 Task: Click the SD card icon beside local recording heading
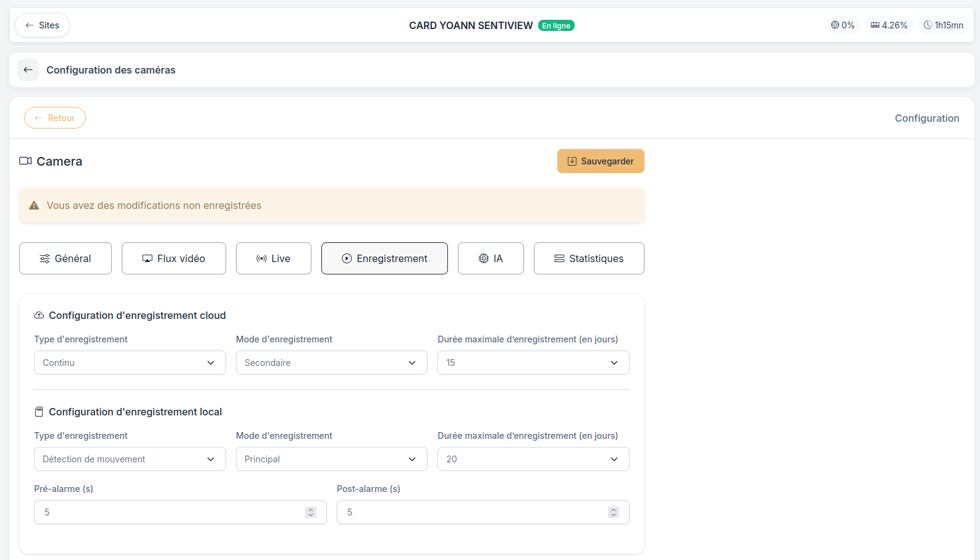pyautogui.click(x=39, y=412)
